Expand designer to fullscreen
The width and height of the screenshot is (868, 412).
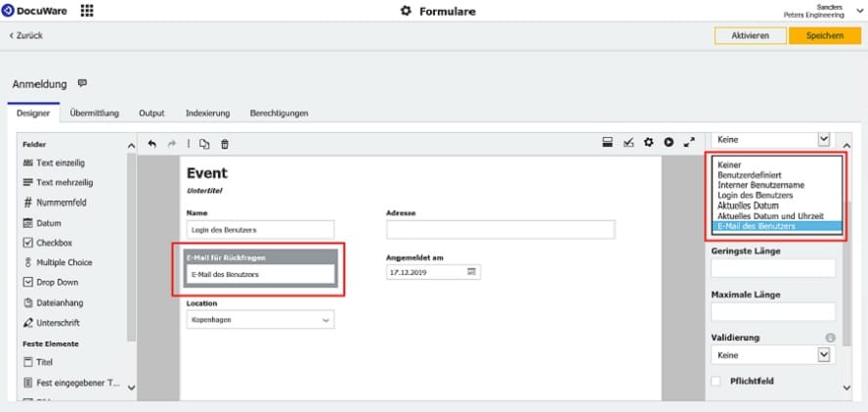(689, 143)
